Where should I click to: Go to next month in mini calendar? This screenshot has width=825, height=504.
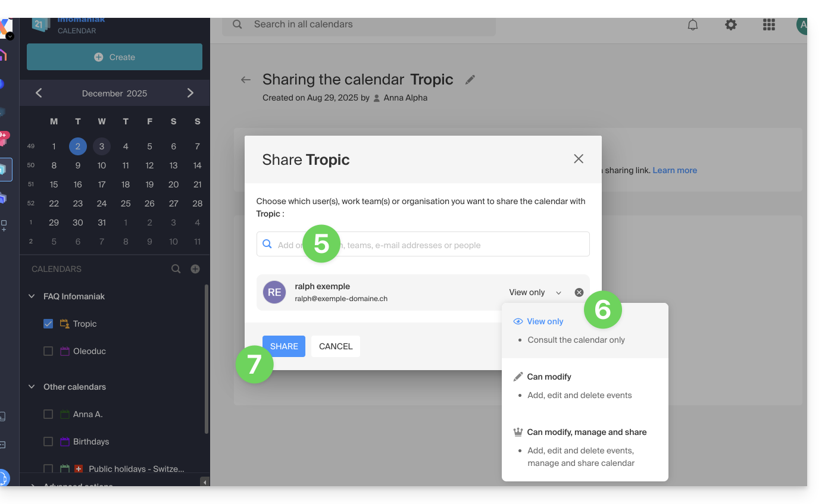point(190,93)
